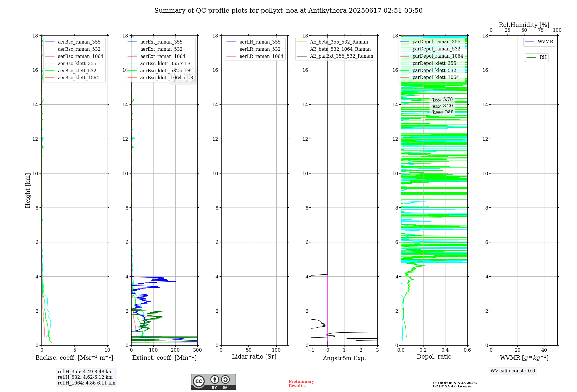Click the TROPOS & NOA 2025 copyright text

[455, 383]
